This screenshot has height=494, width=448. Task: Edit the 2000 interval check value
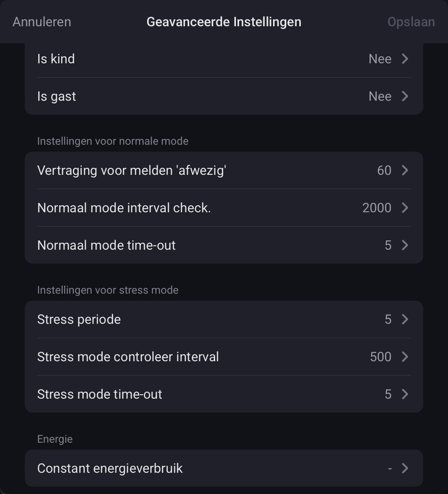point(377,208)
